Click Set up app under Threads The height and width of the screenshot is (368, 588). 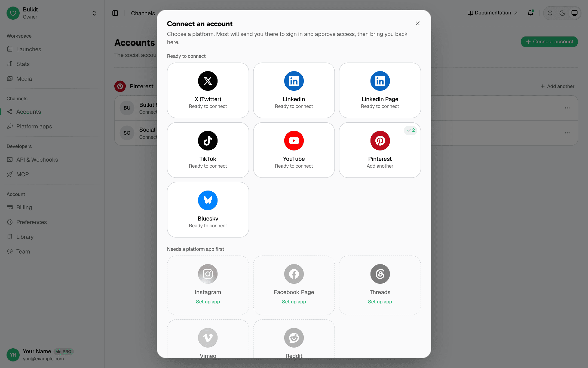point(380,302)
